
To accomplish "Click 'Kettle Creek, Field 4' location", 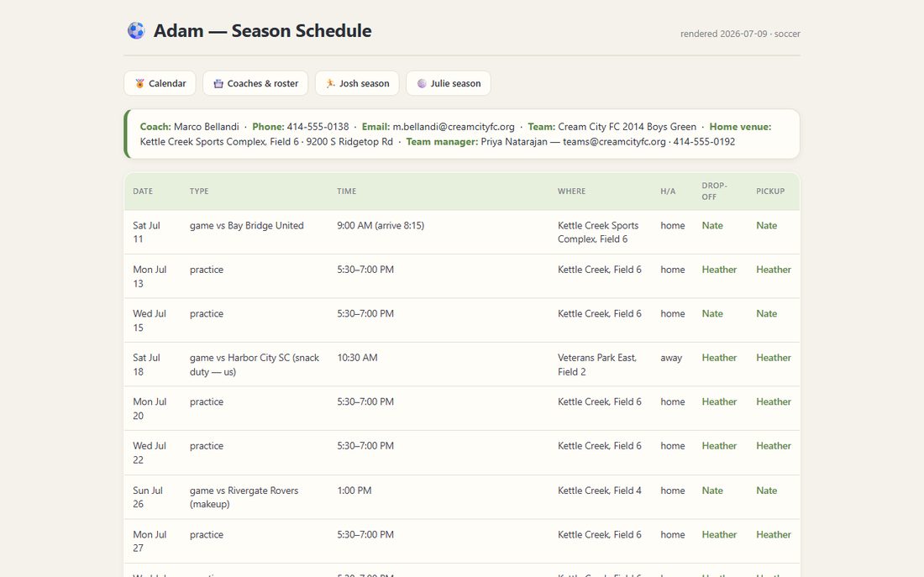I will (x=600, y=490).
